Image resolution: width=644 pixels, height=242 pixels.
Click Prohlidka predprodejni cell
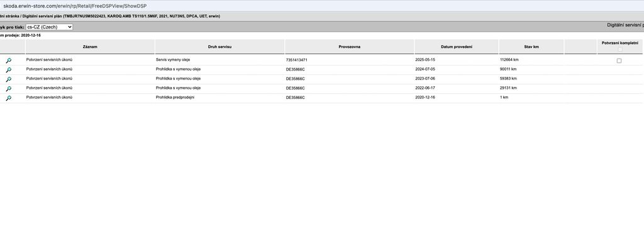coord(175,98)
